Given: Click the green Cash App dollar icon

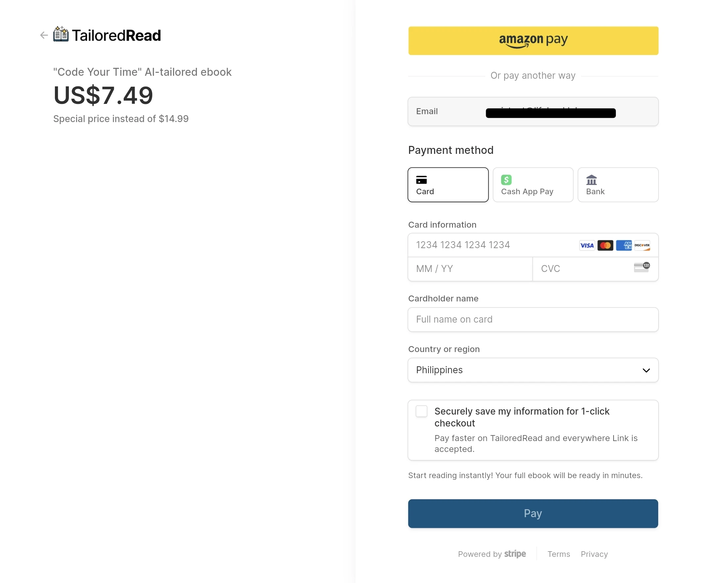Looking at the screenshot, I should coord(506,180).
